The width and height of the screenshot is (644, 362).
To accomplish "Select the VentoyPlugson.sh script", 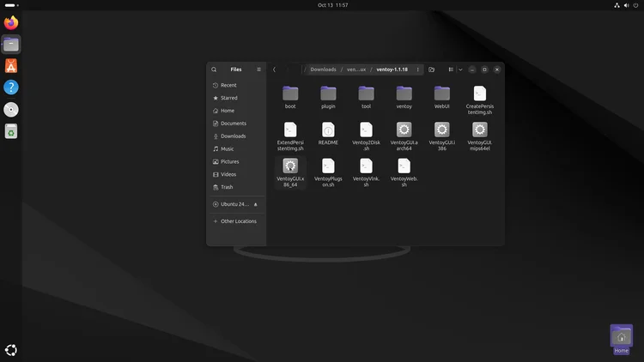I will coord(328,172).
